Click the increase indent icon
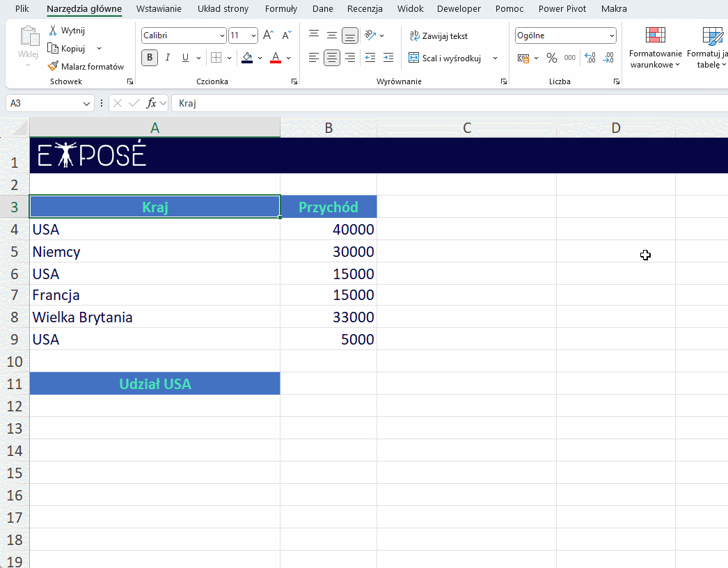This screenshot has width=728, height=568. point(388,58)
